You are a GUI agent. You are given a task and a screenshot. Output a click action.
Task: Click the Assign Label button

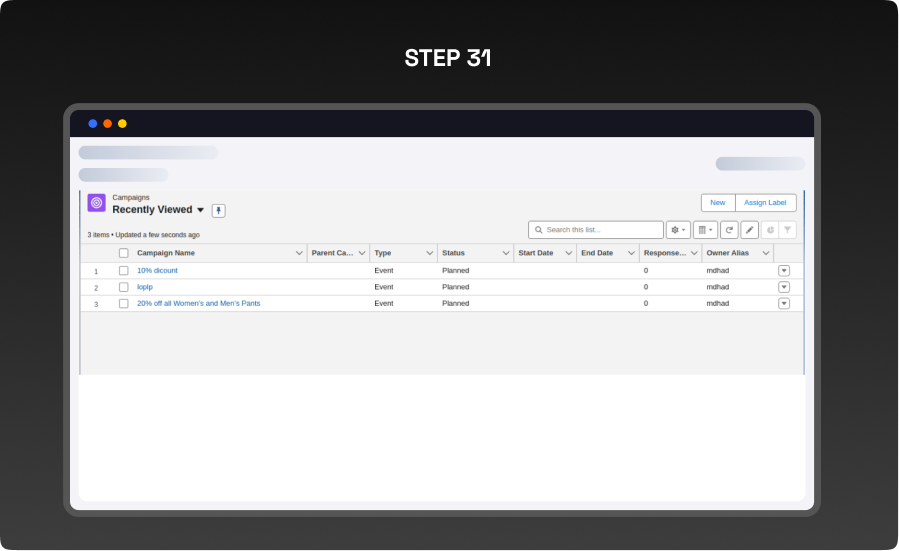[765, 203]
